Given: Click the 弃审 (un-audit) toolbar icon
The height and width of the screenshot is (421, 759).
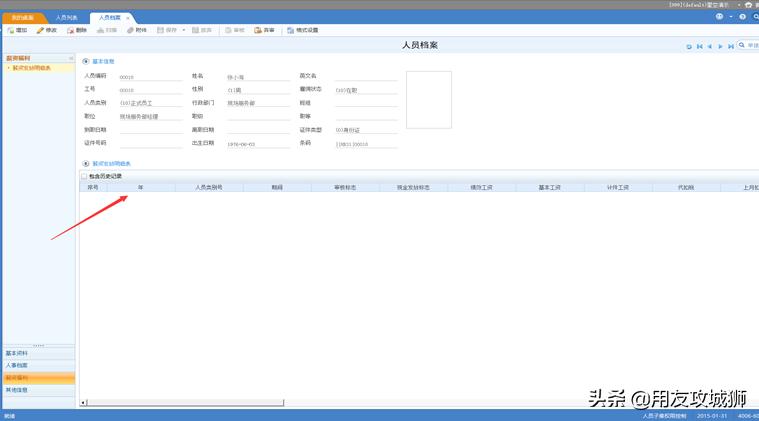Looking at the screenshot, I should tap(258, 30).
